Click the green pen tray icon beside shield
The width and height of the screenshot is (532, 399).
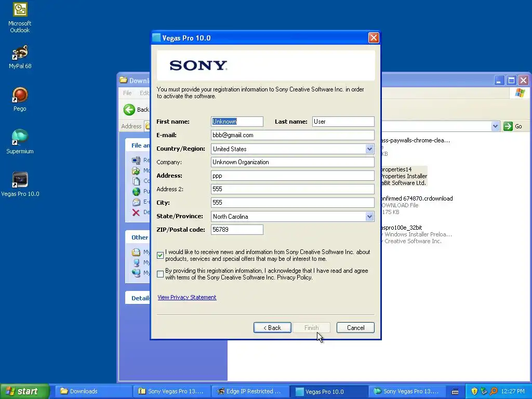(484, 391)
